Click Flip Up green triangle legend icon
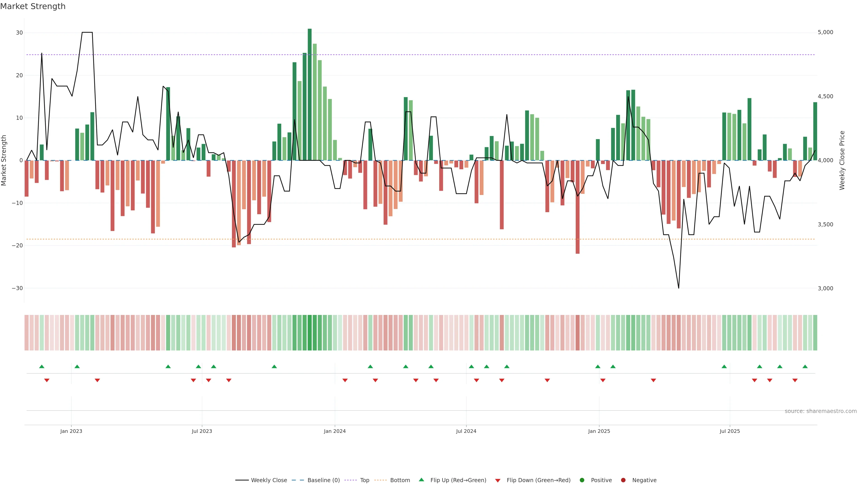 click(421, 480)
